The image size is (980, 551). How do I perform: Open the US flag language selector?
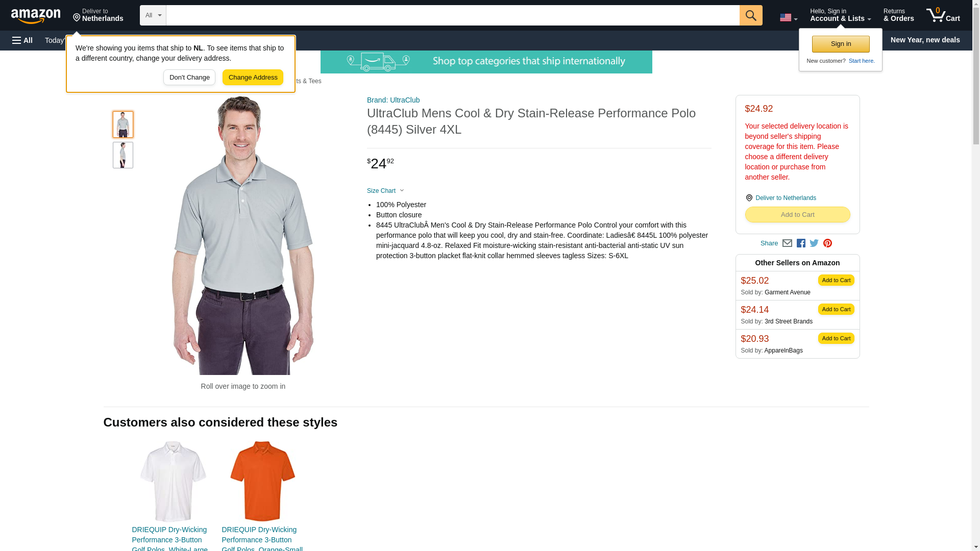point(789,17)
